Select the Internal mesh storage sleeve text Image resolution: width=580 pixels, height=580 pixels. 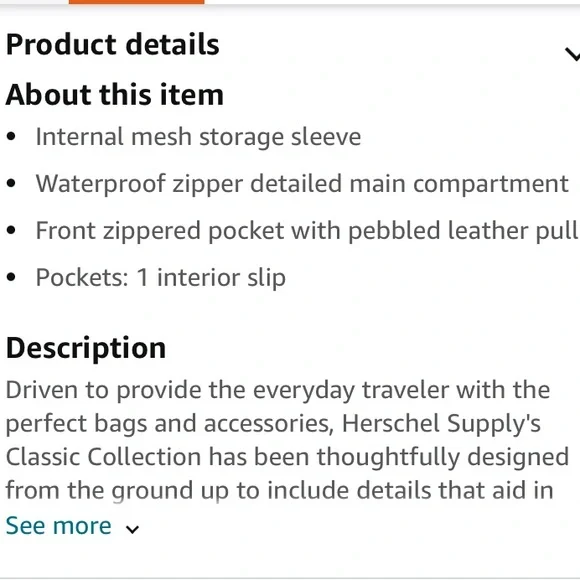pos(198,137)
